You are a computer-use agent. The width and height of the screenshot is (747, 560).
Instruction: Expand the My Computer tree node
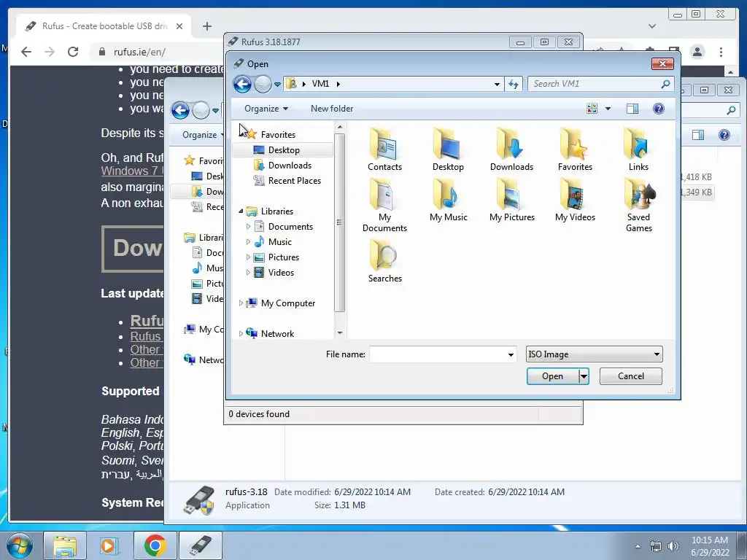tap(241, 303)
